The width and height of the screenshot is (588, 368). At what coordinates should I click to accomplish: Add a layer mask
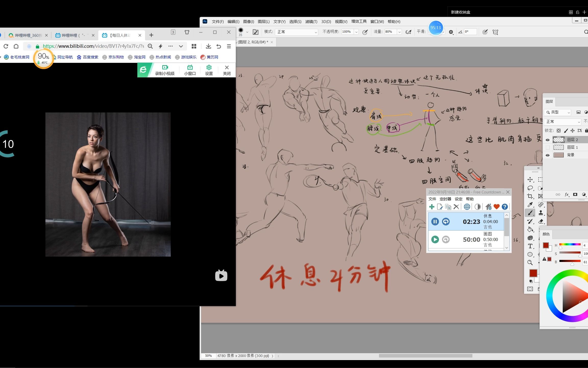pos(575,194)
